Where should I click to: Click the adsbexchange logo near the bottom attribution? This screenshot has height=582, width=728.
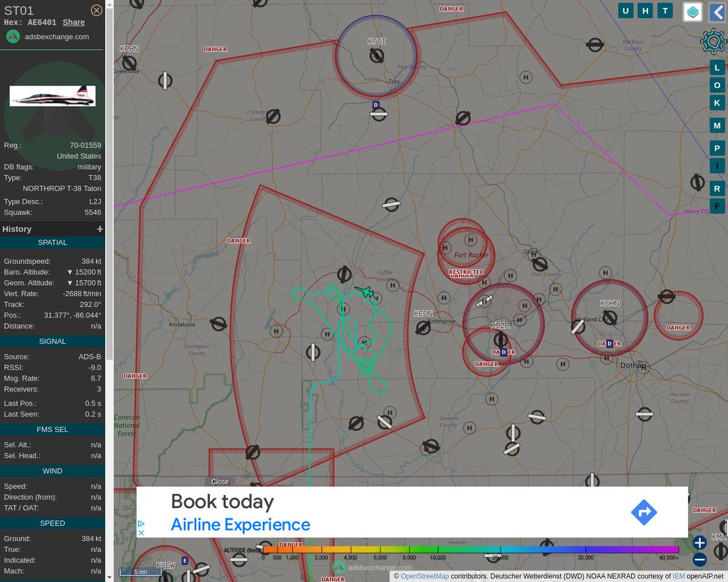click(339, 567)
